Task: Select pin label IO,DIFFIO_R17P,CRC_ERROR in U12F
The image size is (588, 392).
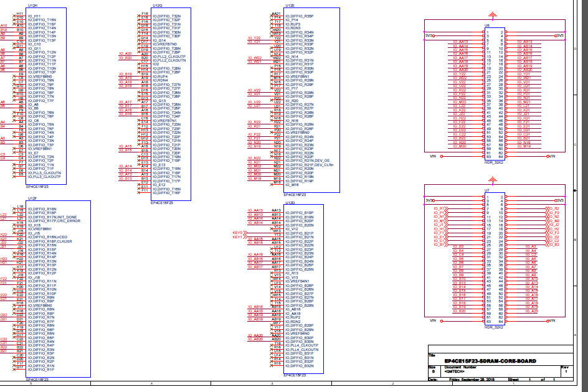Action: [x=54, y=221]
